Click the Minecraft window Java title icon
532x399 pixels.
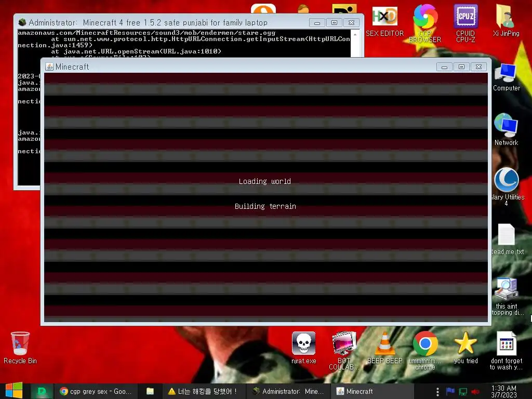click(x=49, y=66)
